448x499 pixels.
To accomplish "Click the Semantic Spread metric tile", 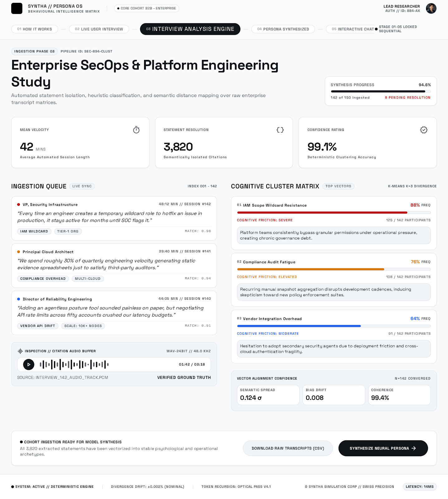I will coord(268,395).
